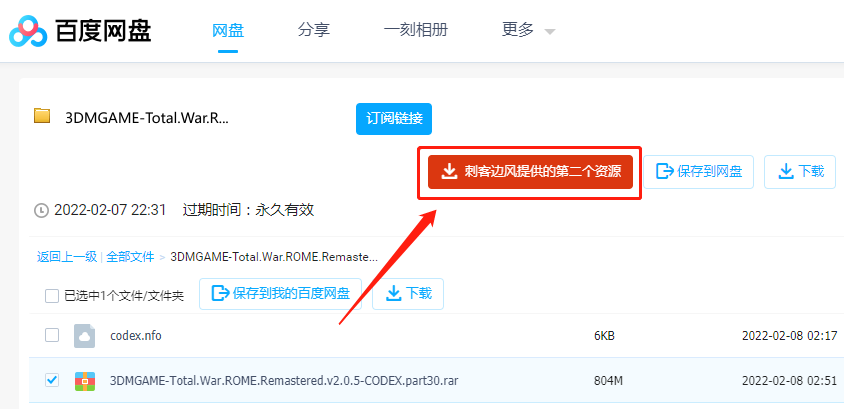Click the 订阅链接 button
Screen dimensions: 844x409
[393, 119]
